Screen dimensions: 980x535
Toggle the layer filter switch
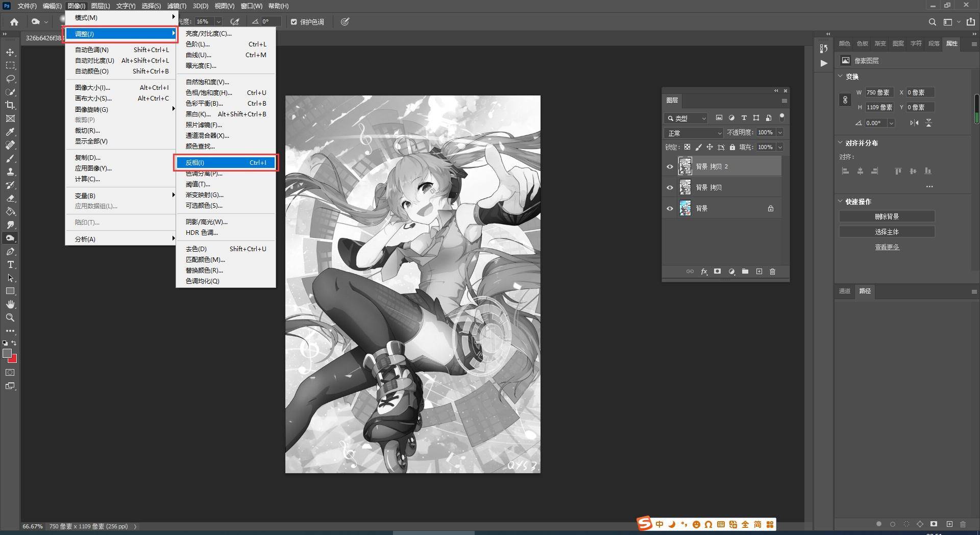(781, 117)
